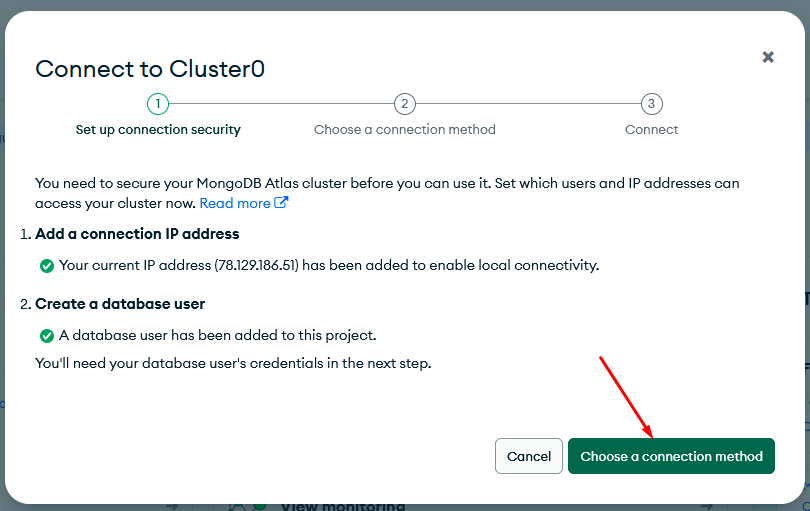This screenshot has height=511, width=810.
Task: Click the 'Connect to Cluster0' title
Action: pyautogui.click(x=150, y=69)
